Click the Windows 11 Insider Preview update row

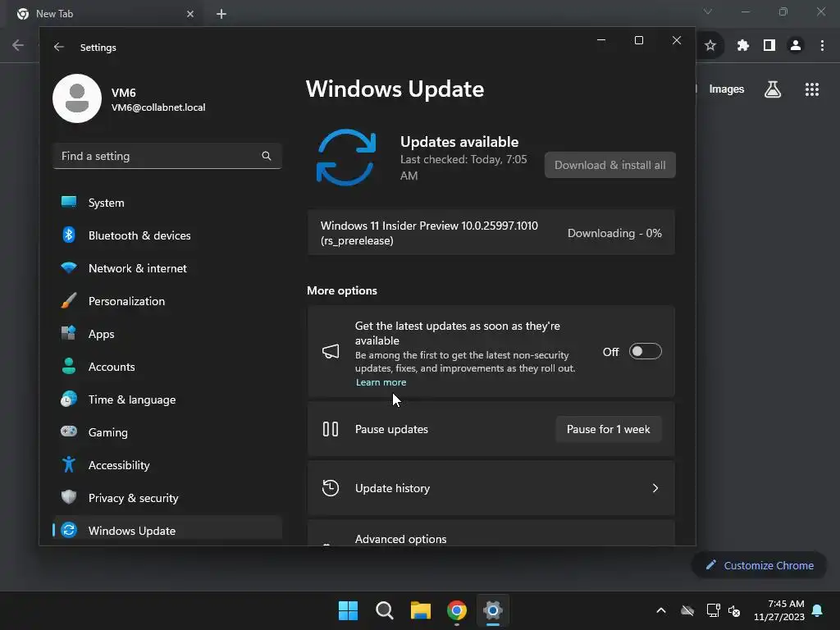coord(491,233)
